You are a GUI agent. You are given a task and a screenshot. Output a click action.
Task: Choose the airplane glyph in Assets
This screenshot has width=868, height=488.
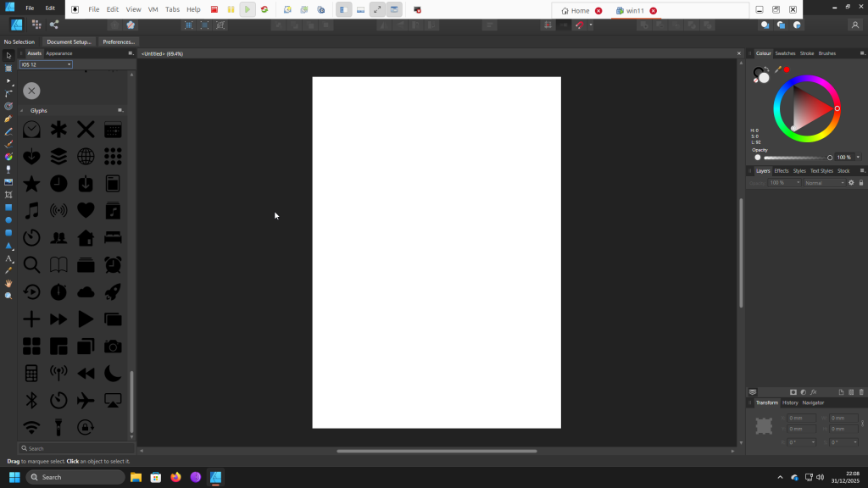pos(86,400)
